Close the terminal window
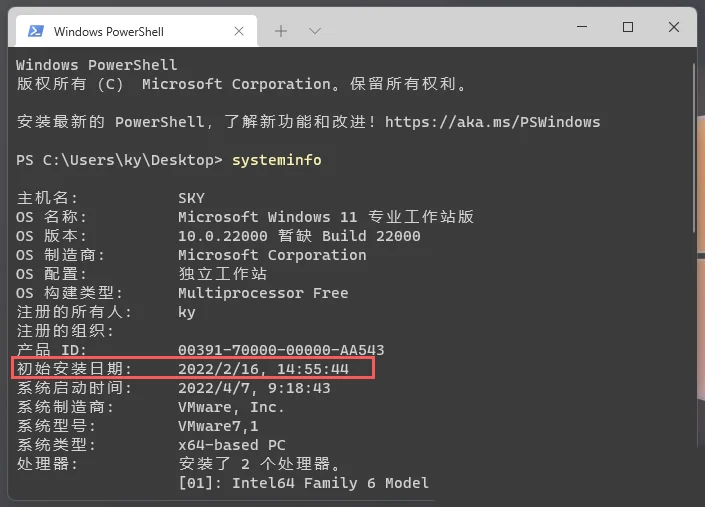 (x=674, y=28)
